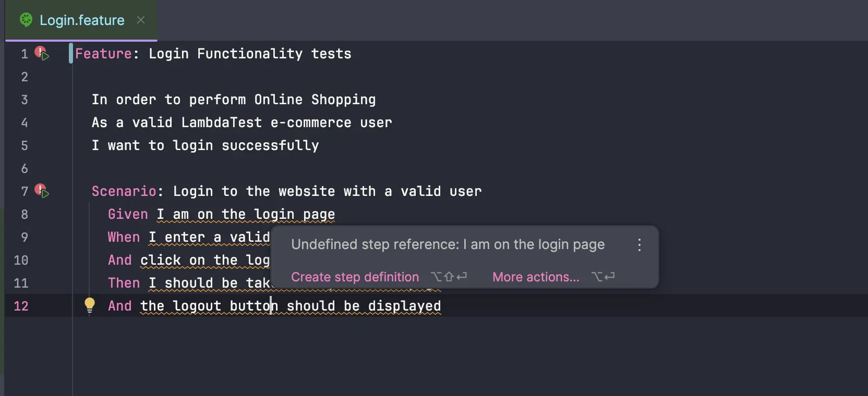Click the error badge on line 1 run marker

click(x=40, y=51)
